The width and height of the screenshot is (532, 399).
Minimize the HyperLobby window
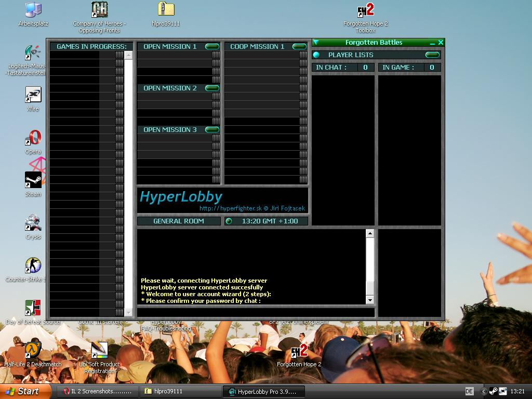(x=432, y=43)
